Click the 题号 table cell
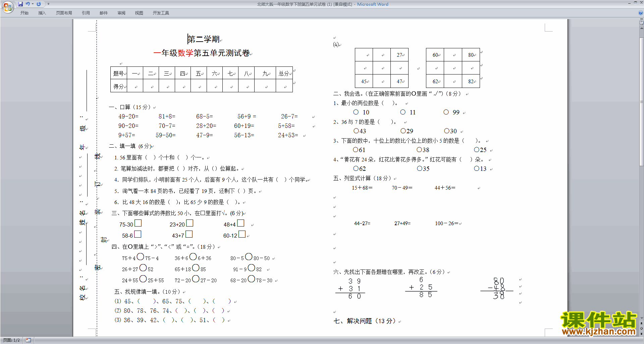 tap(119, 73)
